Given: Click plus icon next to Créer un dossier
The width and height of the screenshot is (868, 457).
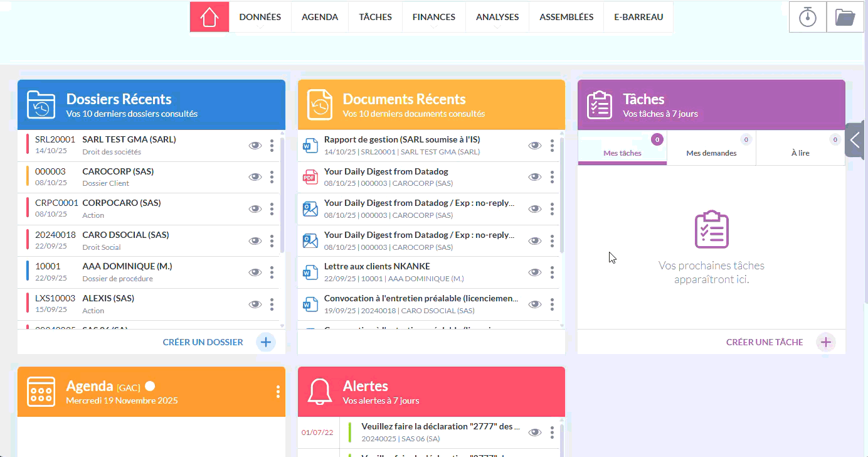Looking at the screenshot, I should [x=266, y=342].
